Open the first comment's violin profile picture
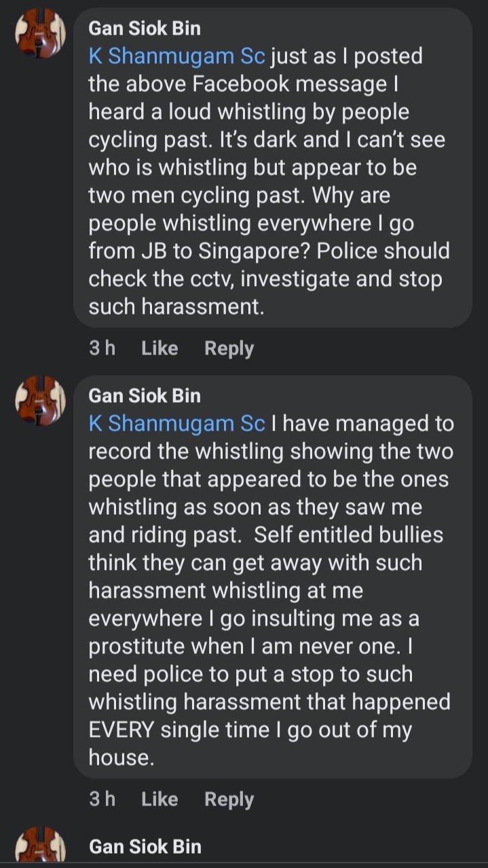The image size is (488, 868). click(x=40, y=34)
